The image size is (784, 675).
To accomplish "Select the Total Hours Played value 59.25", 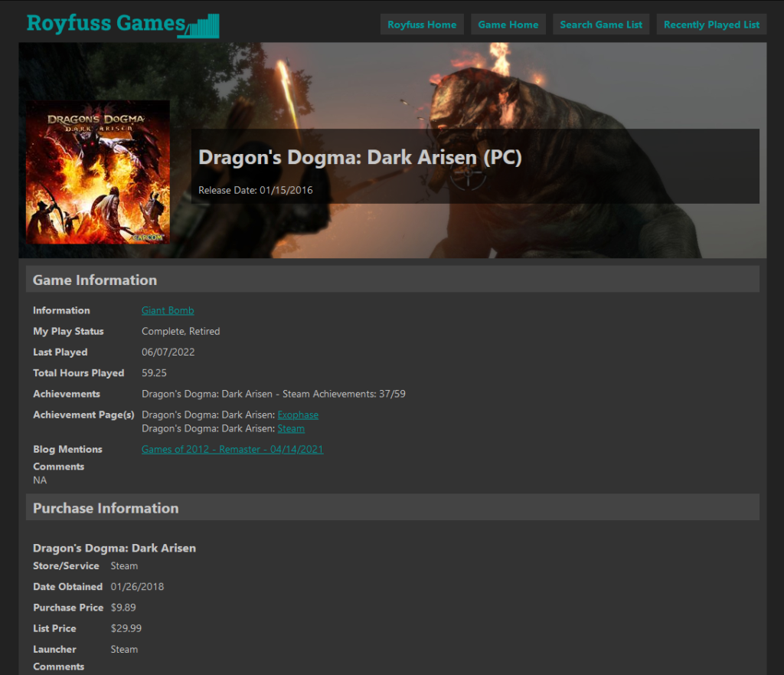I will [x=155, y=372].
